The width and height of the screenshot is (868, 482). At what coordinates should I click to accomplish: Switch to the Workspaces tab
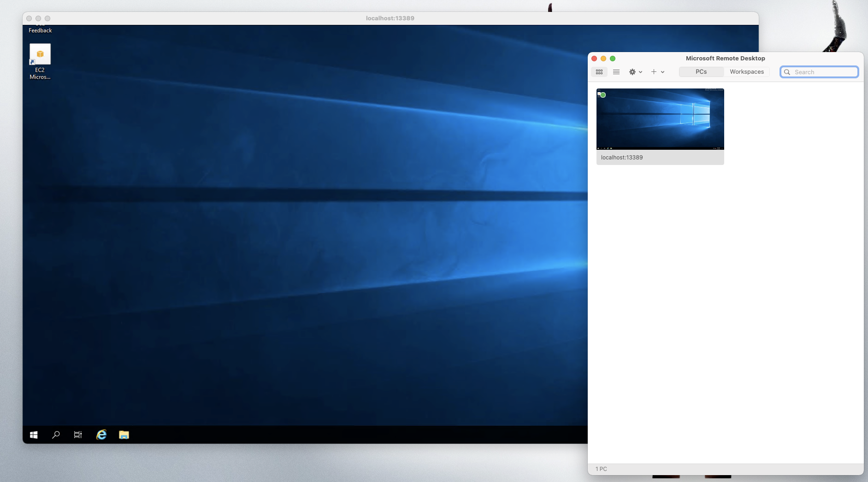click(x=747, y=72)
